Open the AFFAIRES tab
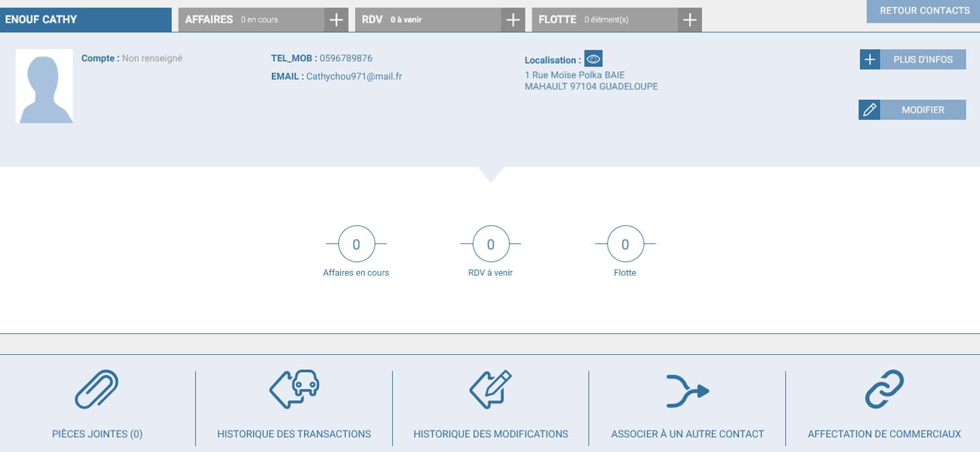The width and height of the screenshot is (980, 452). point(251,20)
